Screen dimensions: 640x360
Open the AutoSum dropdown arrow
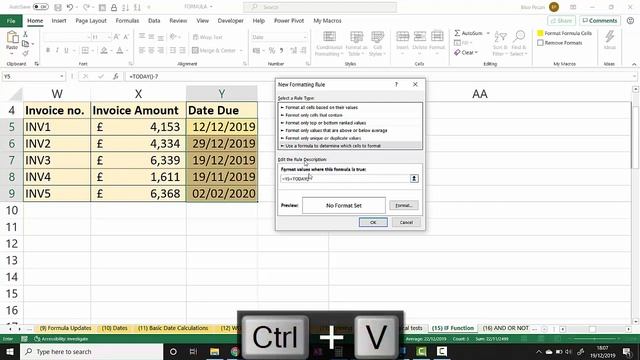tap(488, 33)
